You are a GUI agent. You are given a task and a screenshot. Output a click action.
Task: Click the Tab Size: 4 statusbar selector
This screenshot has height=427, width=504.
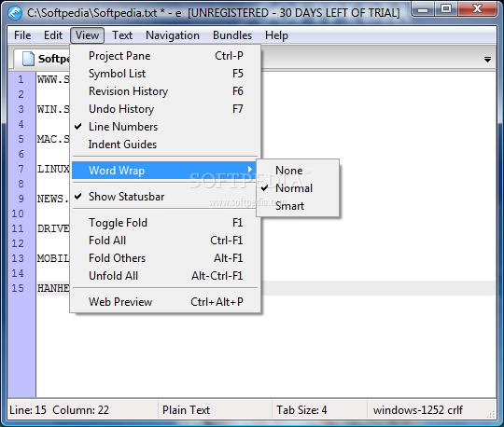click(319, 410)
